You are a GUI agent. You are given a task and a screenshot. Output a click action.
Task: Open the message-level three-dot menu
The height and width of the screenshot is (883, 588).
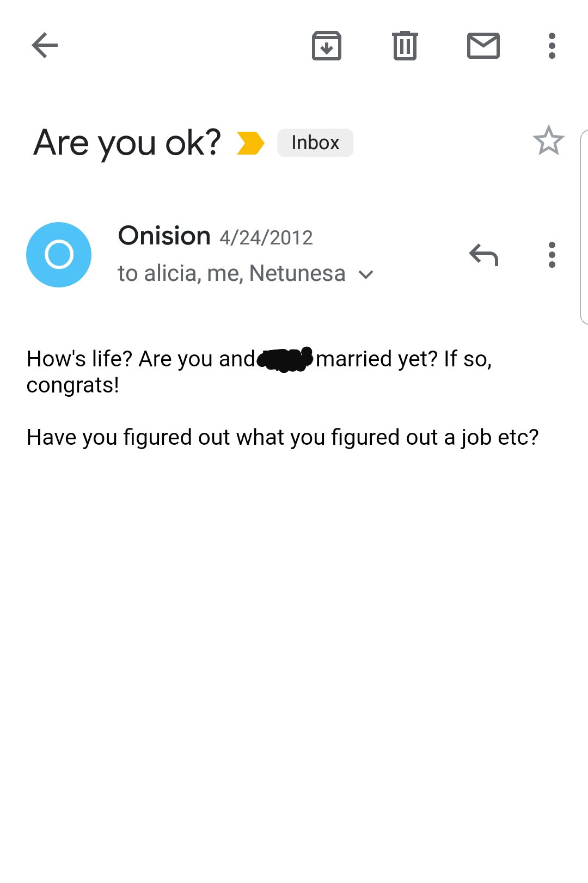click(x=552, y=255)
